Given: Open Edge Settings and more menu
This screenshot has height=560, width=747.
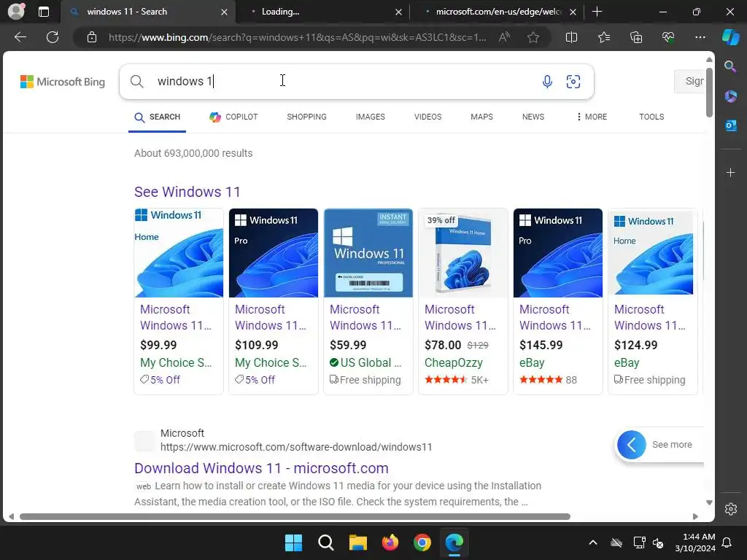Looking at the screenshot, I should point(700,37).
